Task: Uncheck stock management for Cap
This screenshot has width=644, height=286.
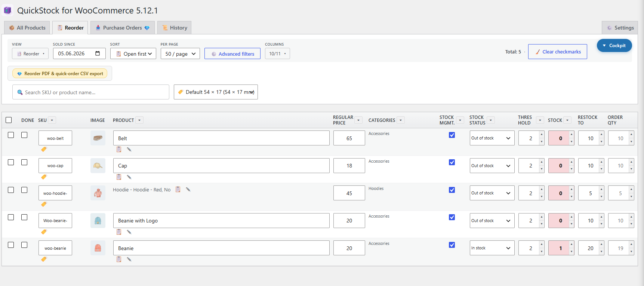Action: click(x=452, y=162)
